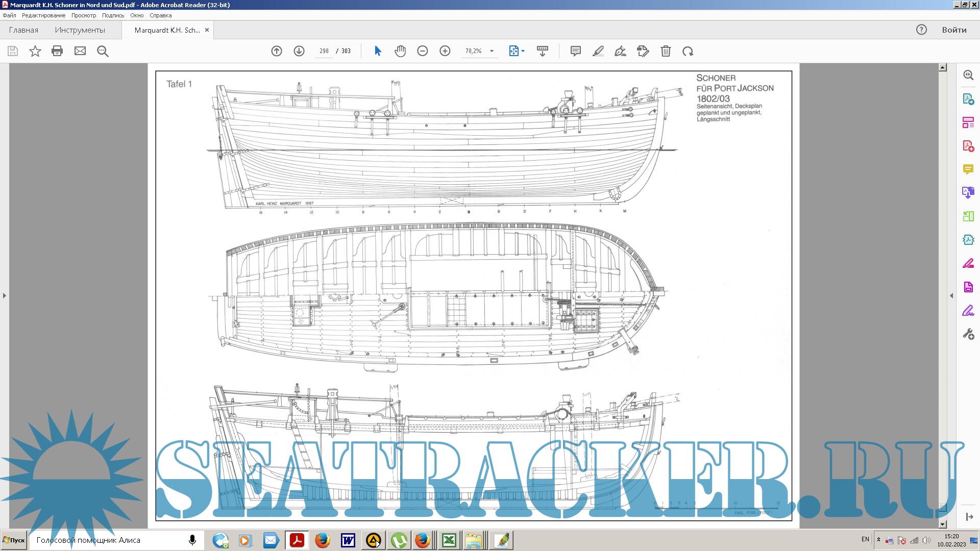
Task: Select the Hand pan tool
Action: pyautogui.click(x=400, y=51)
